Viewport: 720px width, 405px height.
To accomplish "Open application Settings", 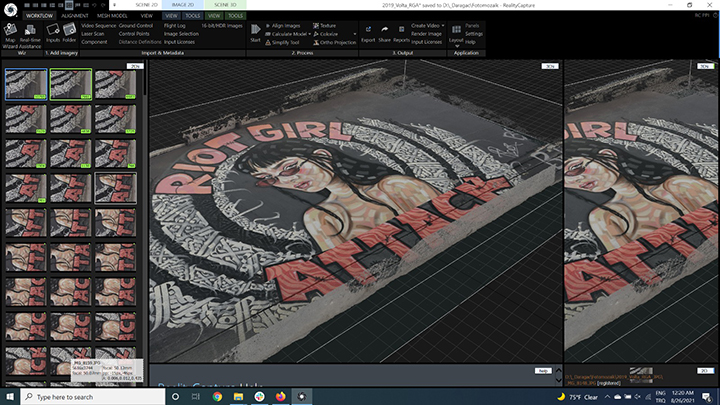I will tap(473, 34).
